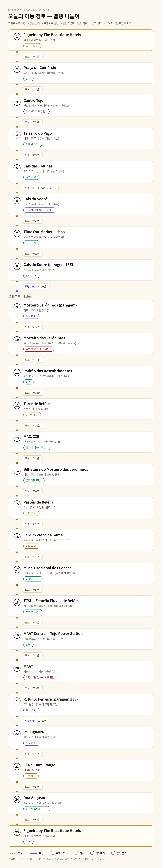Open the Torre de Belém card
Screen dimensions: 162x868
coord(81,409)
